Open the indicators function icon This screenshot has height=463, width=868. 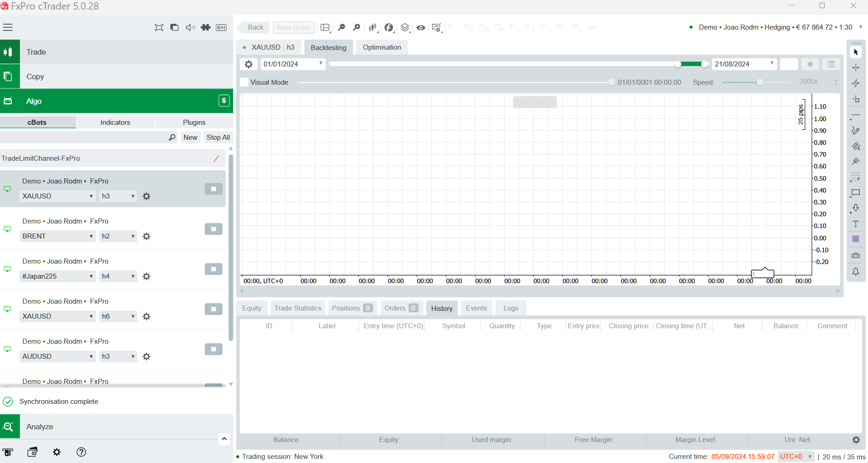(x=389, y=27)
